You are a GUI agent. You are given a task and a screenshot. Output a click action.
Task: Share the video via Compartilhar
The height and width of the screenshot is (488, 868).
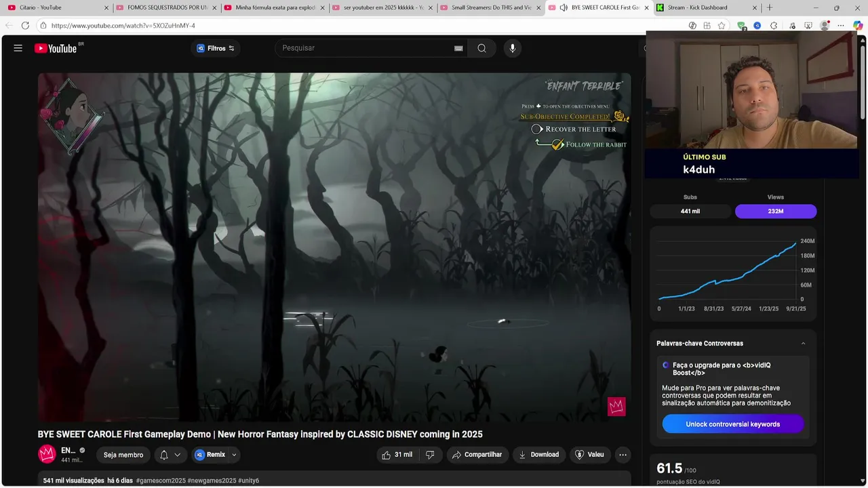pos(477,455)
